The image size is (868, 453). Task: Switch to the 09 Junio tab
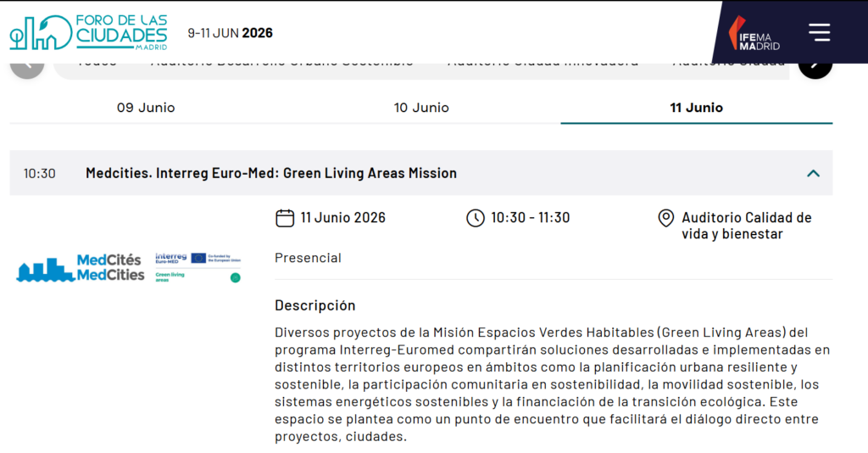coord(146,108)
